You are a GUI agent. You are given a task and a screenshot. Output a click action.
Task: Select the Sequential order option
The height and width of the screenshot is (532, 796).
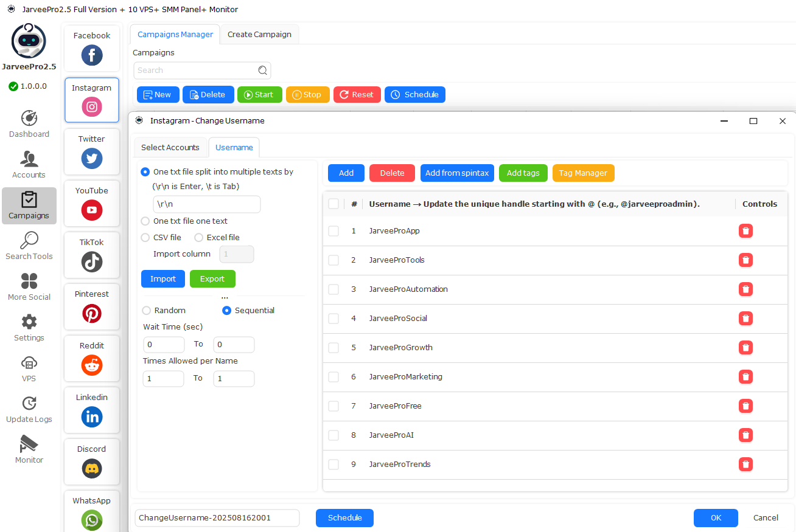pyautogui.click(x=227, y=311)
